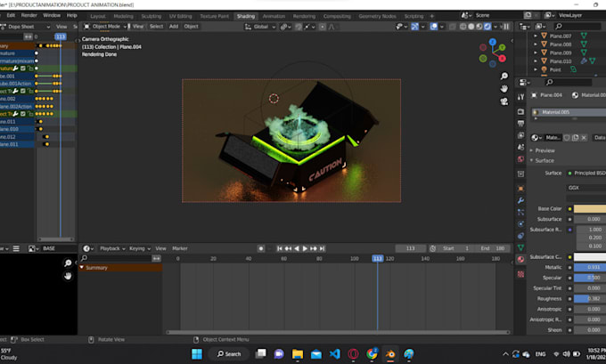Image resolution: width=606 pixels, height=364 pixels.
Task: Open the timeline Marker menu
Action: 180,248
